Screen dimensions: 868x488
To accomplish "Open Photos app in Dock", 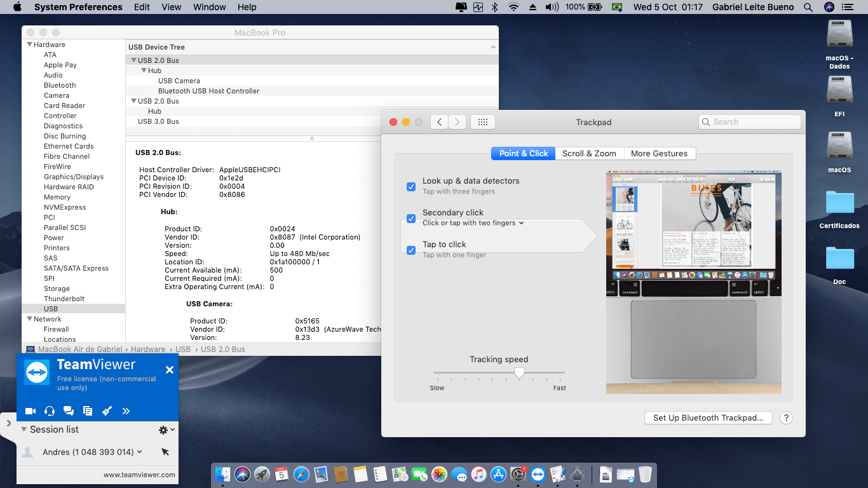I will click(x=439, y=474).
